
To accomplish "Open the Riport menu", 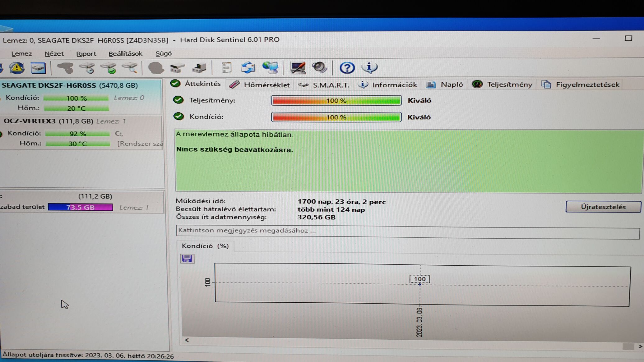I will point(86,54).
